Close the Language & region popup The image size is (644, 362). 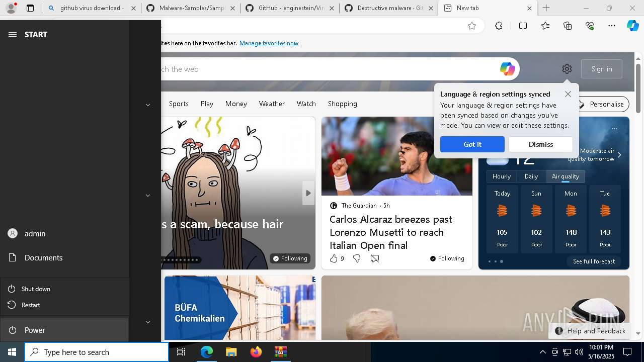tap(568, 94)
